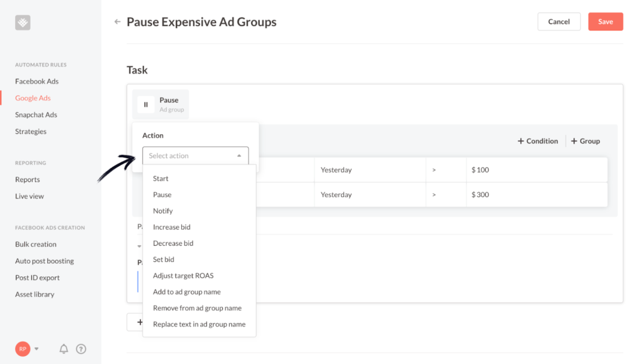The height and width of the screenshot is (364, 638).
Task: Open Snapchat Ads automated rules
Action: (36, 114)
